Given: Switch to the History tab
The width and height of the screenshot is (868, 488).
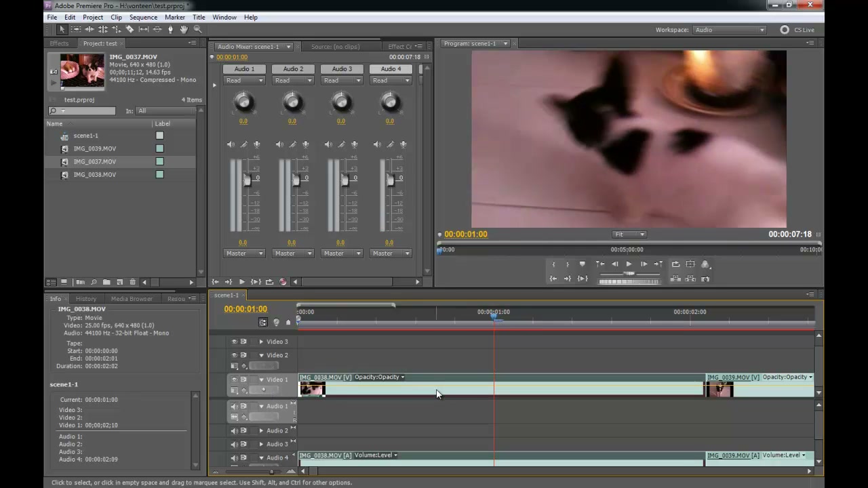Looking at the screenshot, I should click(85, 299).
